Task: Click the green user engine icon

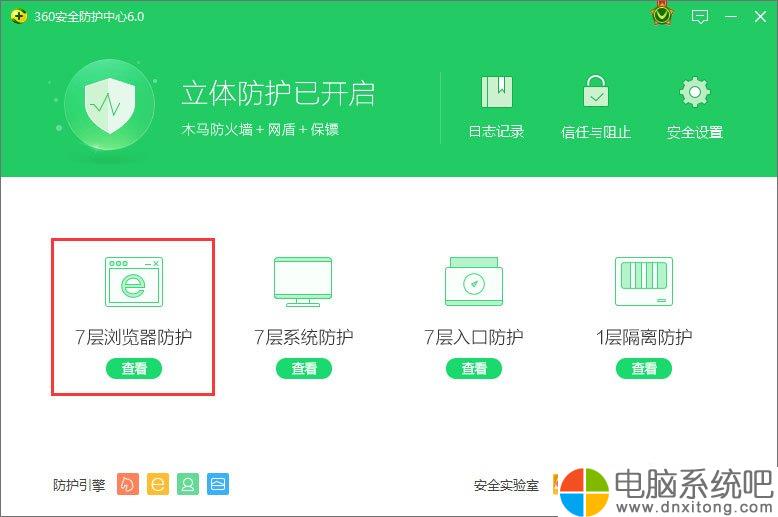Action: 188,484
